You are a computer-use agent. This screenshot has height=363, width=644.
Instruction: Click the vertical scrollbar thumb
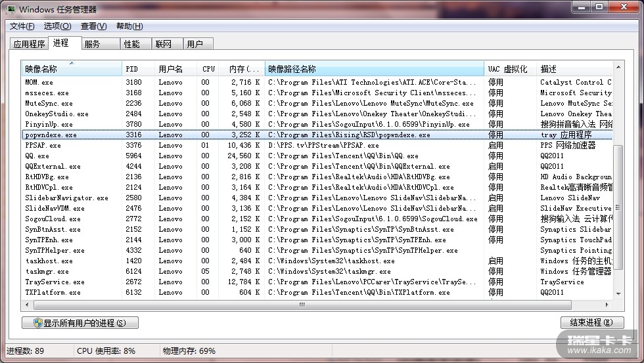(x=618, y=207)
